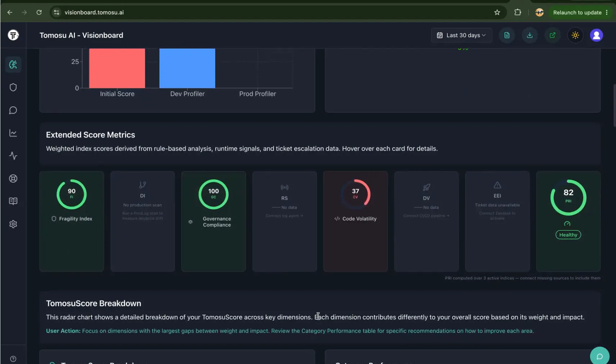Click the rocket icon on the DV card
This screenshot has height=364, width=616.
[x=426, y=187]
